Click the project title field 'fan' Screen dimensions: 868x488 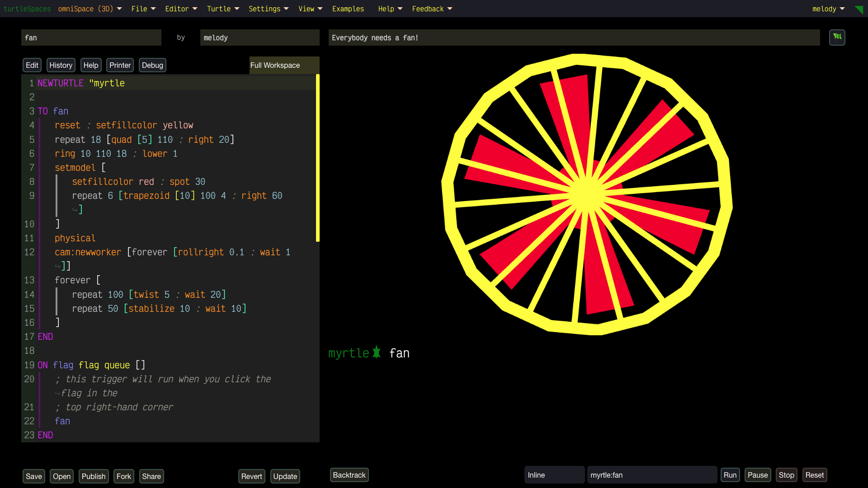(x=91, y=38)
